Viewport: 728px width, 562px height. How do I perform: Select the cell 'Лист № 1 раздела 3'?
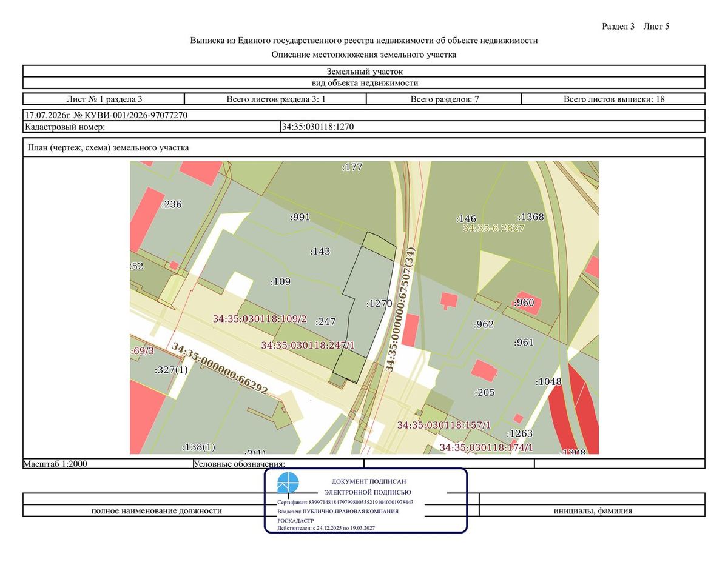104,99
